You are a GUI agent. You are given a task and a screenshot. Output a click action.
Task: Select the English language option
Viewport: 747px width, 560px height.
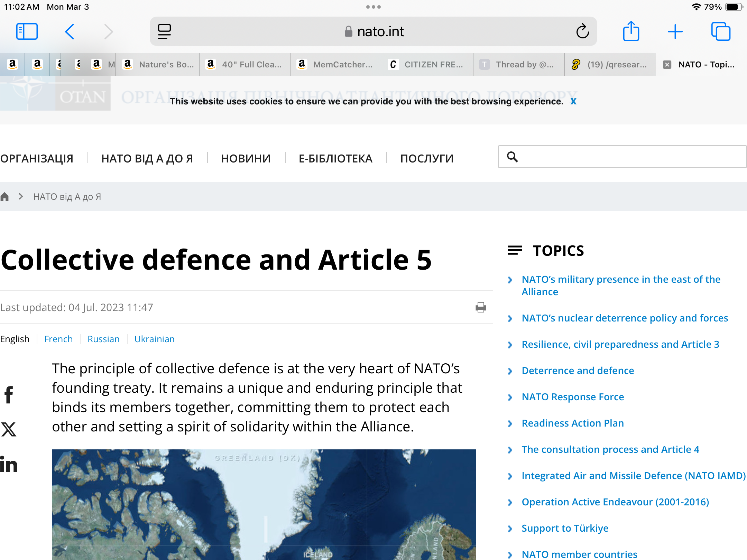tap(15, 339)
